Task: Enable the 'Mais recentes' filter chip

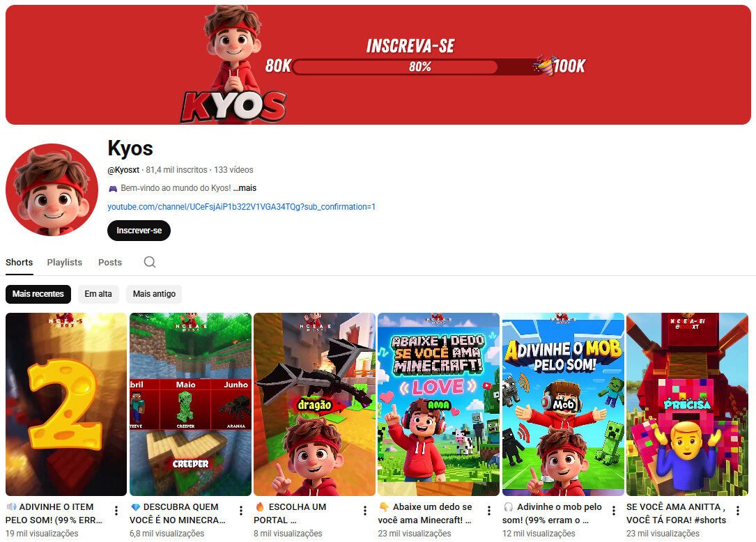Action: [38, 294]
